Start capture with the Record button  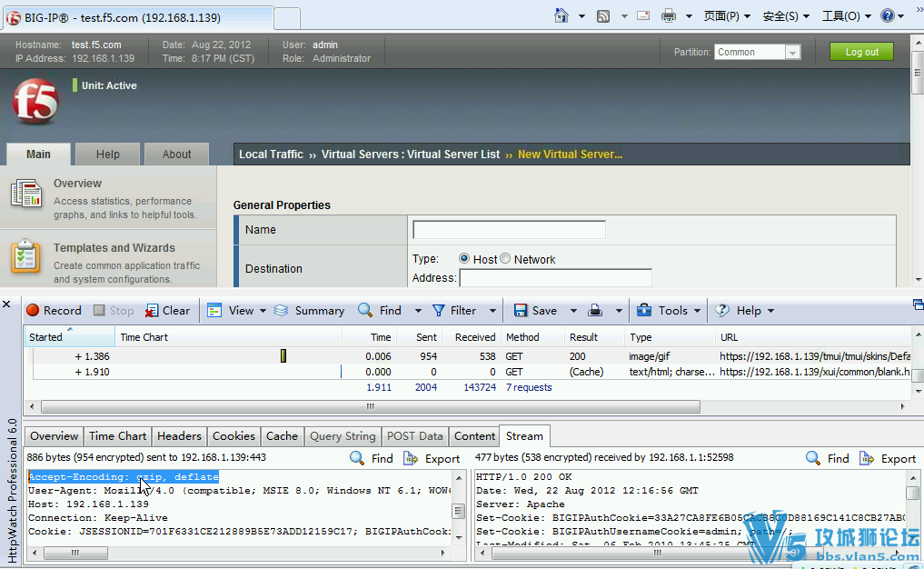click(x=54, y=311)
